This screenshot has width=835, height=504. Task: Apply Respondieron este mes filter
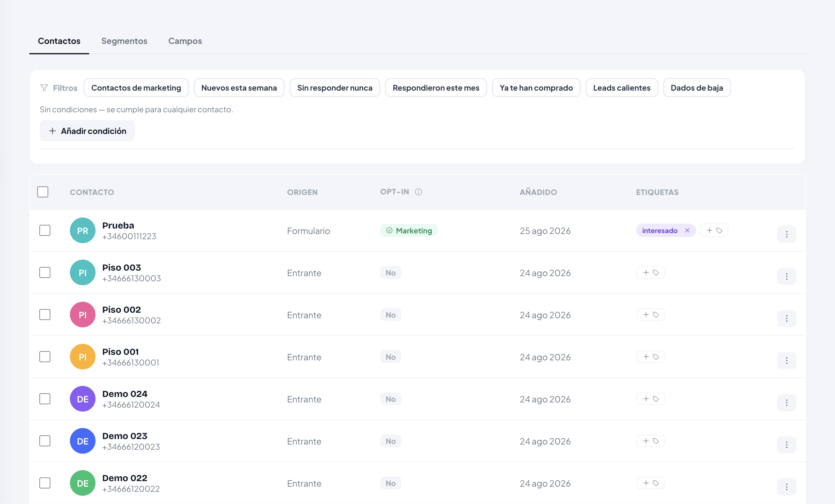point(436,88)
